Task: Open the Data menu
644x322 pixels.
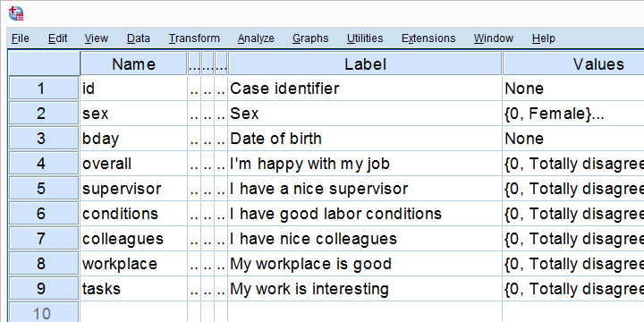Action: [139, 38]
